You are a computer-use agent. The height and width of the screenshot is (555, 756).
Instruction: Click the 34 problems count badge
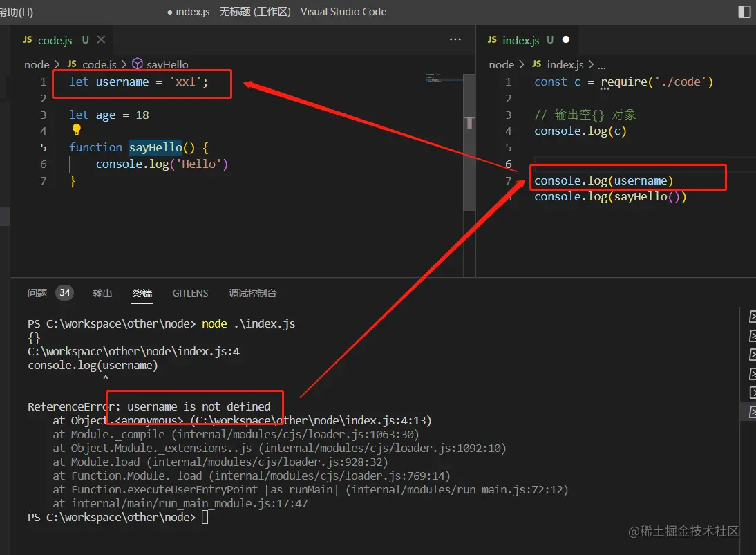(x=64, y=292)
